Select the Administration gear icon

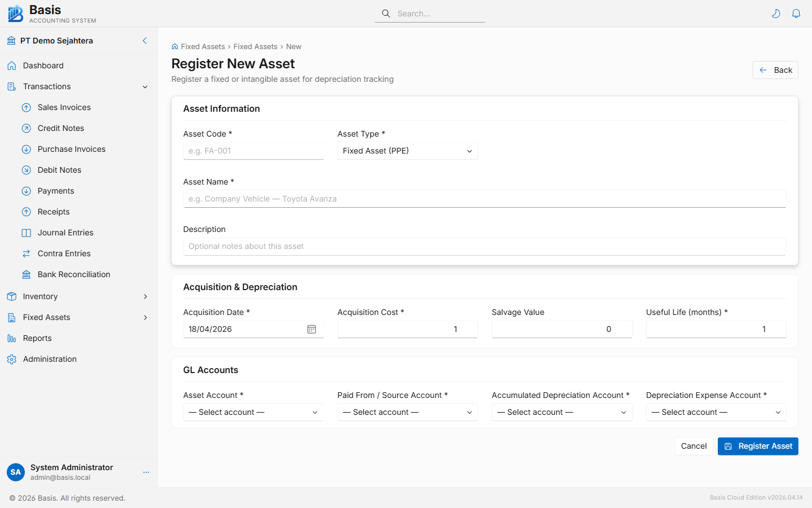(12, 359)
